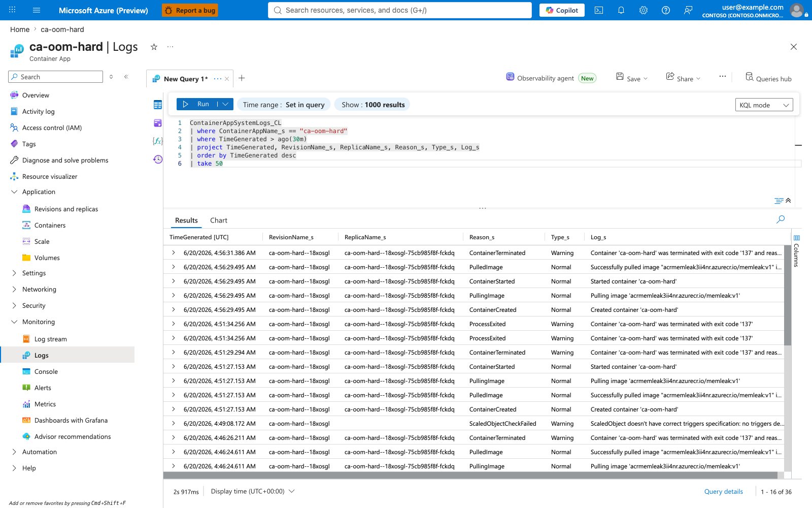The height and width of the screenshot is (508, 812).
Task: Click the Query details link
Action: pyautogui.click(x=724, y=492)
